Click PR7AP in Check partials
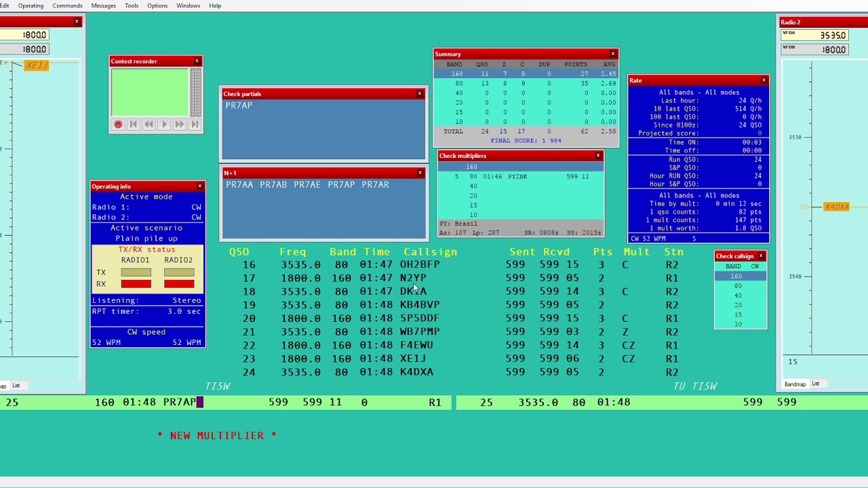Image resolution: width=868 pixels, height=488 pixels. click(x=239, y=105)
